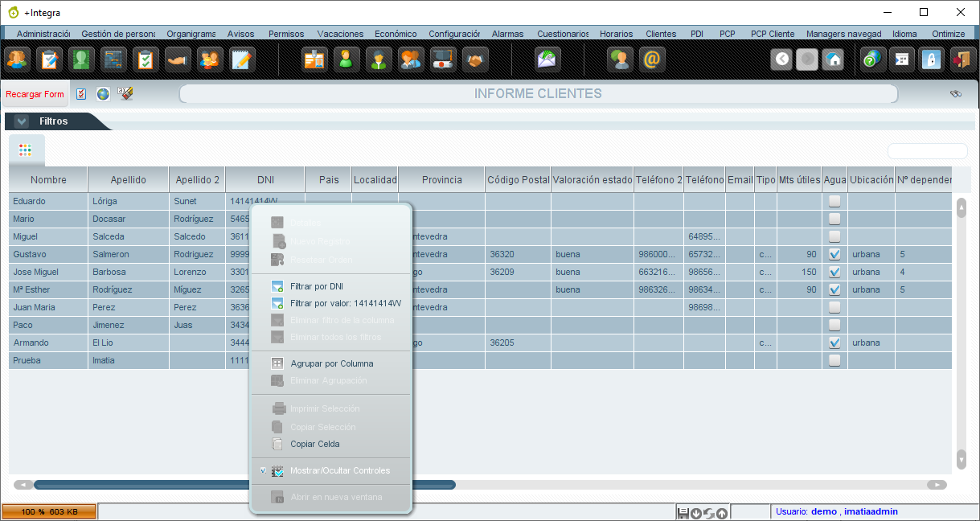Screen dimensions: 980x521
Task: Open the colored dots grid icon
Action: click(x=25, y=150)
